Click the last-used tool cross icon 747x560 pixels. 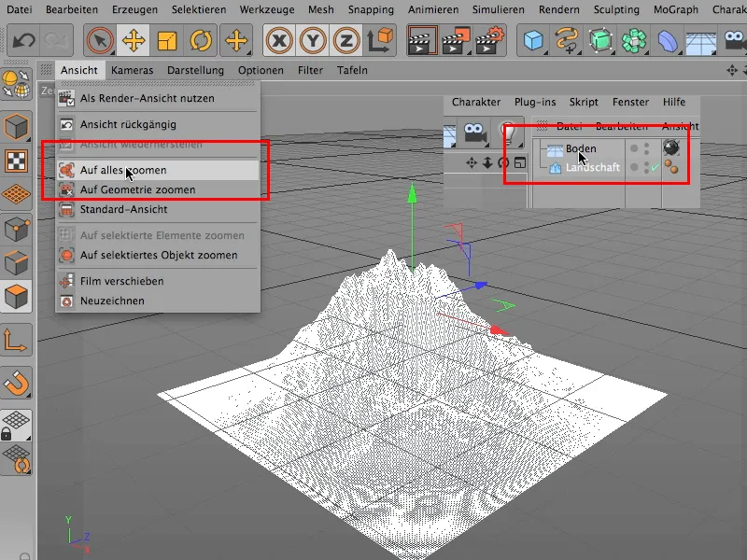[236, 40]
